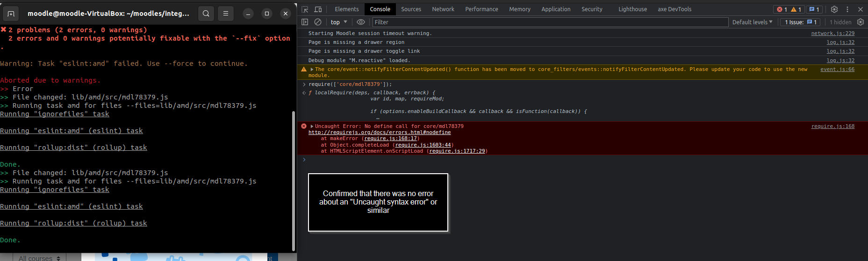The image size is (868, 261).
Task: Open the 1 Issue button
Action: [x=801, y=22]
